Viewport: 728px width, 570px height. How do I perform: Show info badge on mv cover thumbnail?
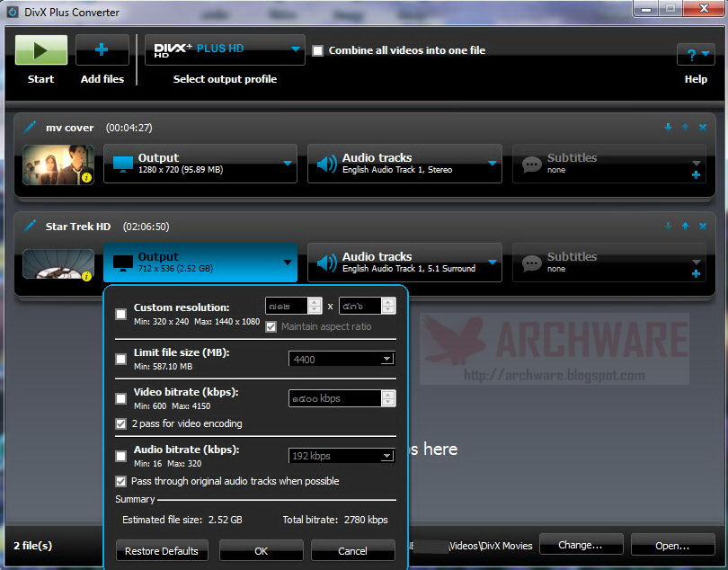click(x=86, y=177)
